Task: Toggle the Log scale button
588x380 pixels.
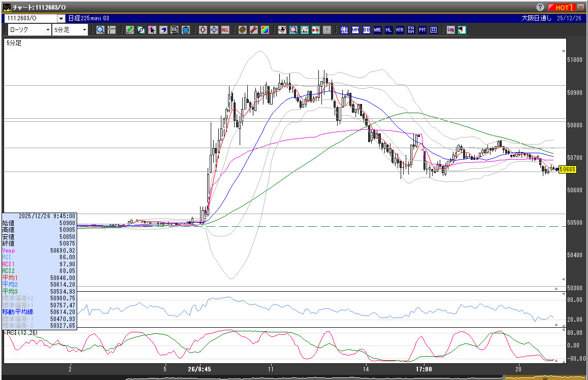Action: (x=450, y=30)
